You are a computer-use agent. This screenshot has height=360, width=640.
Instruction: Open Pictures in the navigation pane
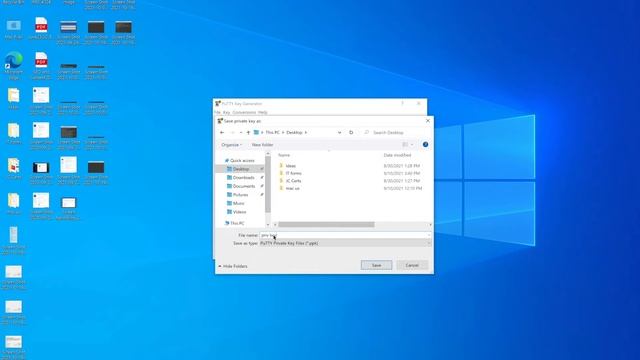point(240,195)
